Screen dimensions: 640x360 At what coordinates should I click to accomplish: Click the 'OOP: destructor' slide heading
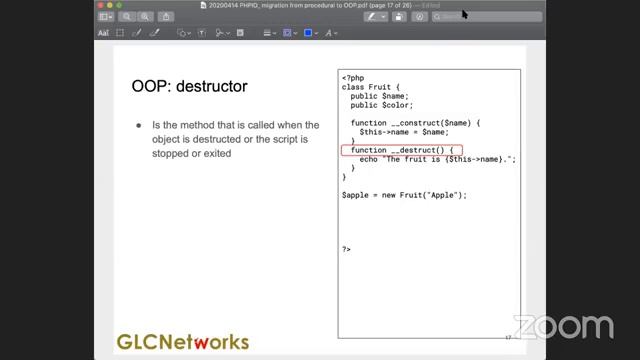click(189, 87)
